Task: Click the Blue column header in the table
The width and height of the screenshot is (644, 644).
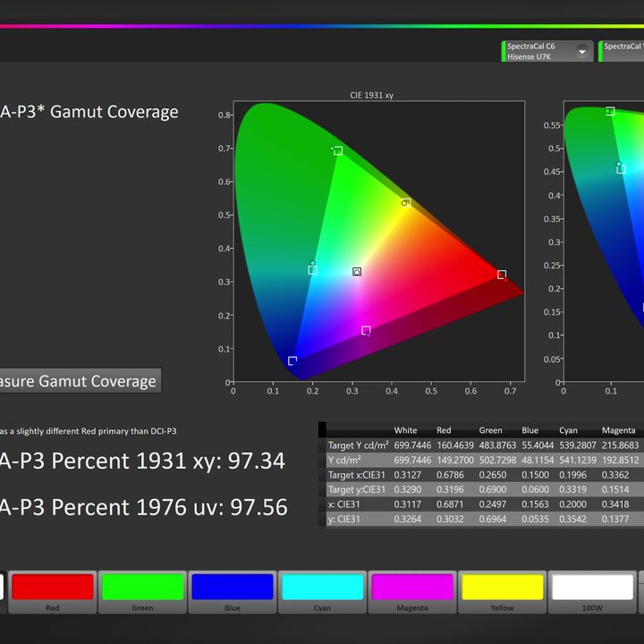Action: pyautogui.click(x=530, y=430)
